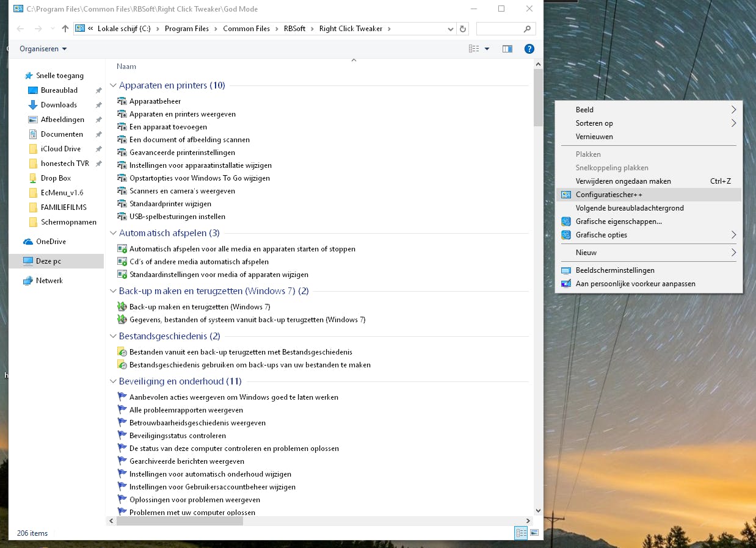The height and width of the screenshot is (548, 756).
Task: Collapse the Apparaten en printers group
Action: [113, 85]
